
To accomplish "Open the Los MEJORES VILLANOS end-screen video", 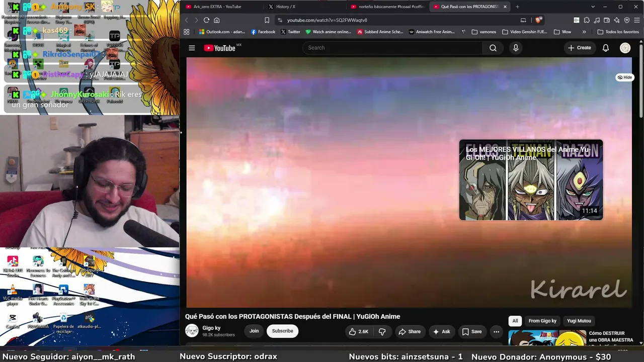I will tap(531, 180).
